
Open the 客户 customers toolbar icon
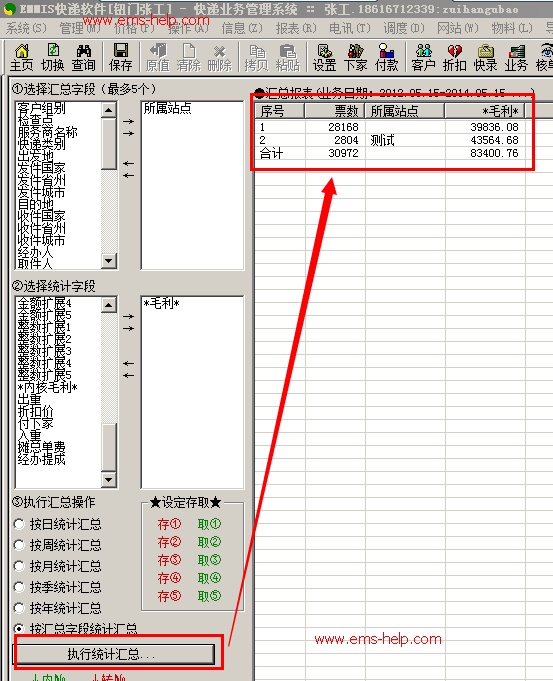(424, 57)
